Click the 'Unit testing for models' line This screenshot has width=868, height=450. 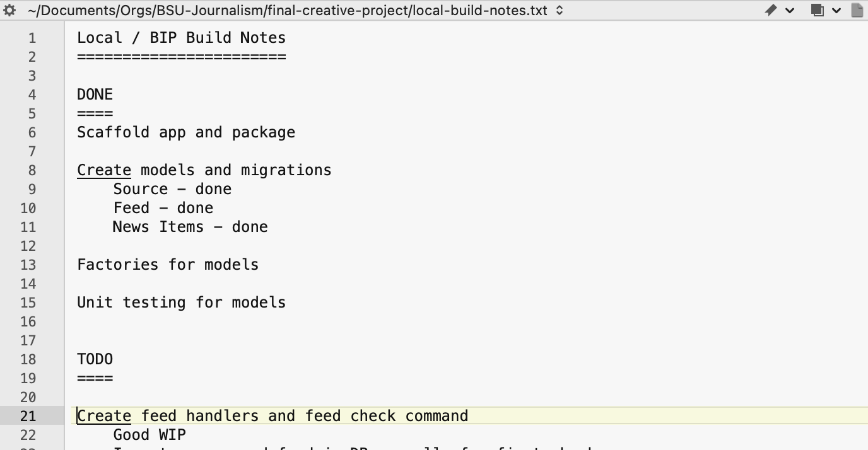coord(182,303)
